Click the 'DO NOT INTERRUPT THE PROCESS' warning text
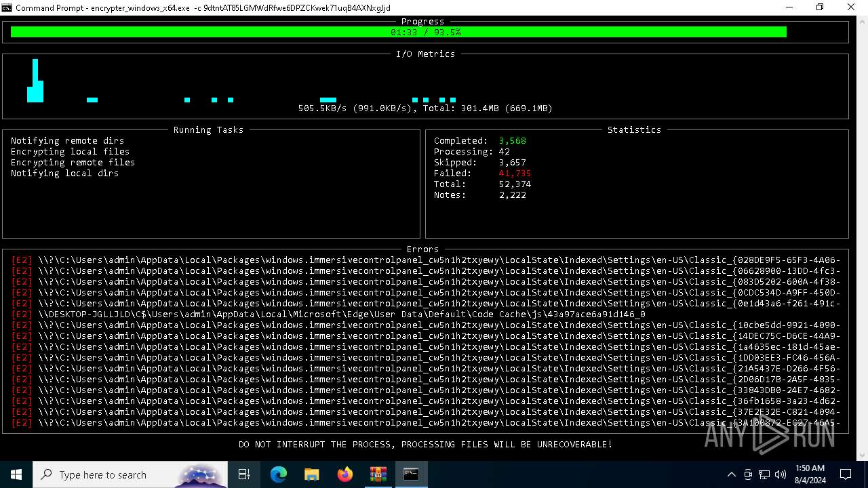Screen dimensions: 868x488 click(x=425, y=445)
